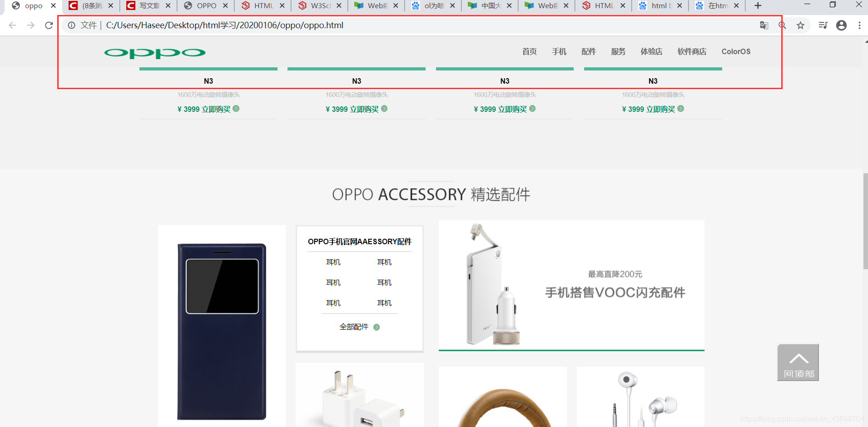Image resolution: width=868 pixels, height=427 pixels.
Task: Open a new browser tab with the plus button
Action: pyautogui.click(x=757, y=6)
